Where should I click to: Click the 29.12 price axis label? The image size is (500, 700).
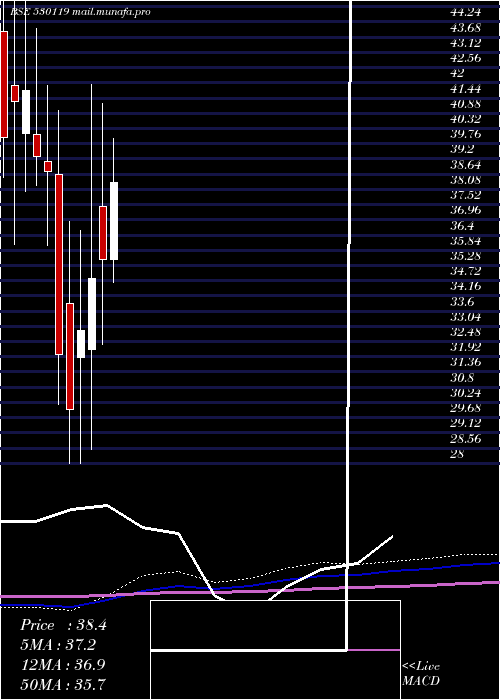(466, 423)
